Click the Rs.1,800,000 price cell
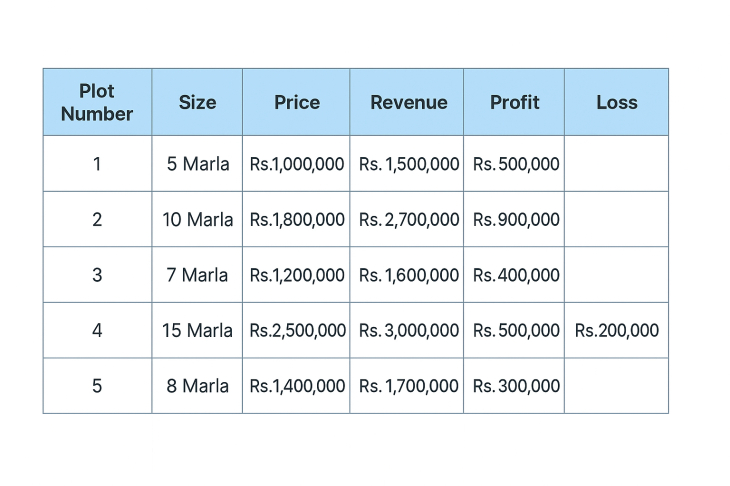 [x=297, y=220]
